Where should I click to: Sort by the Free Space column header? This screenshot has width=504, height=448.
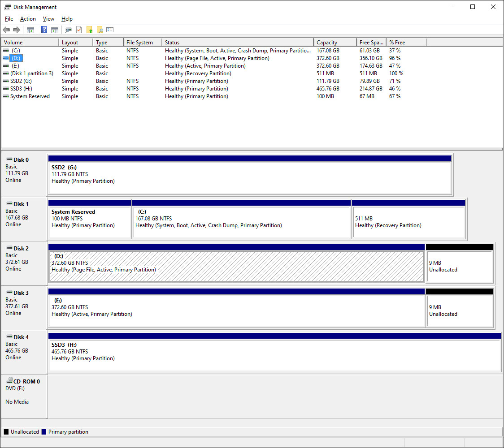point(371,43)
